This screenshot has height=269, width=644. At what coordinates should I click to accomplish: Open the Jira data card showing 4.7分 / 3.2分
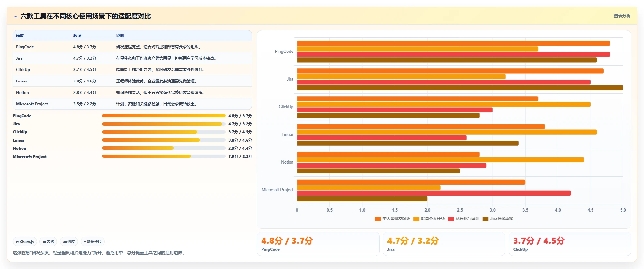(x=444, y=244)
